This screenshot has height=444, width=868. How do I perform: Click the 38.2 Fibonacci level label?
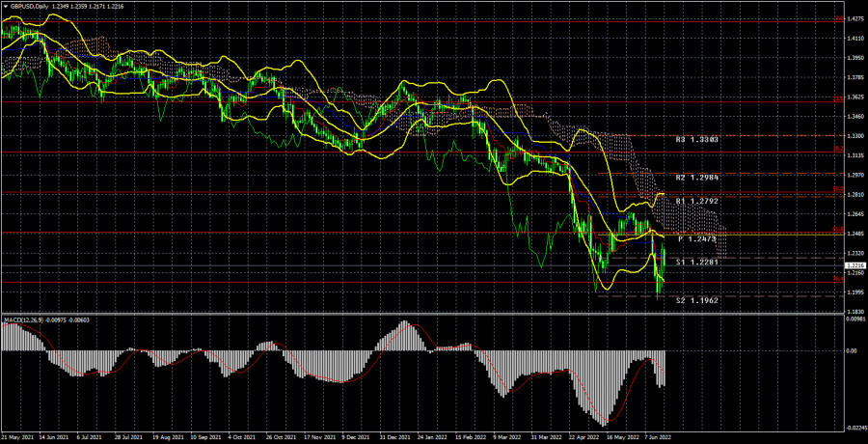tap(839, 149)
